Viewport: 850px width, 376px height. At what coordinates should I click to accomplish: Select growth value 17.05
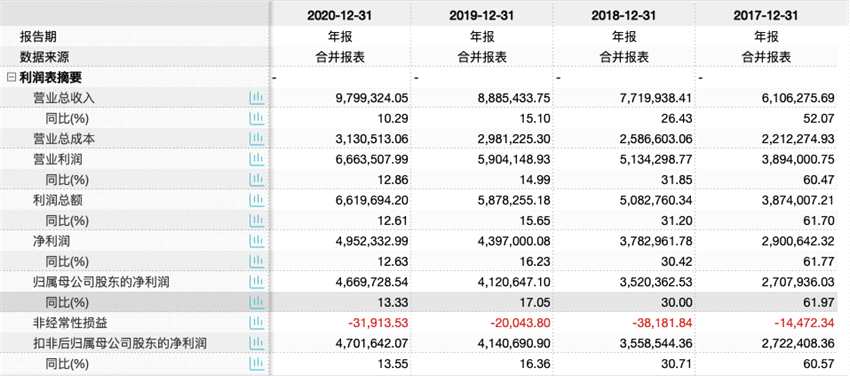(x=536, y=302)
